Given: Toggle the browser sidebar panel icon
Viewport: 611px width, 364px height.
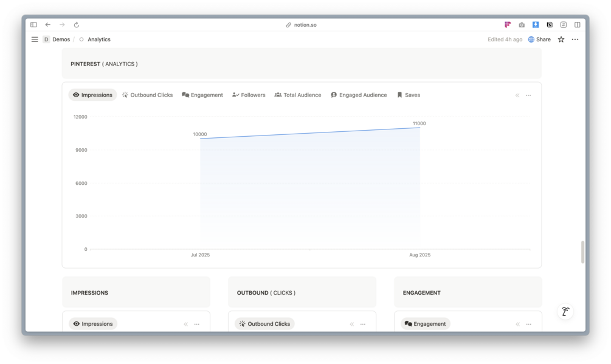Looking at the screenshot, I should click(x=33, y=24).
